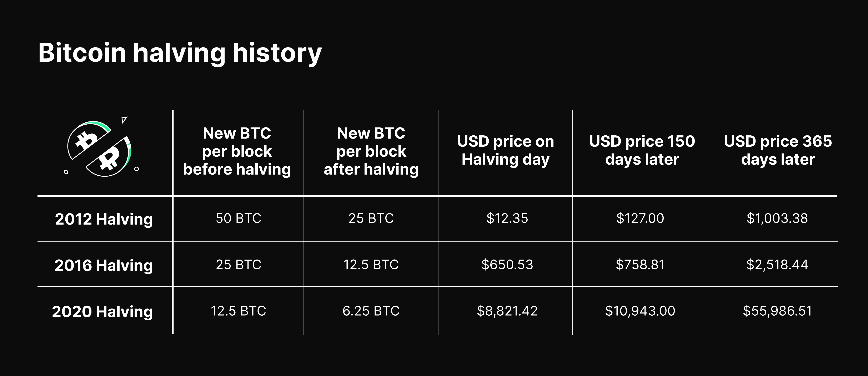Click the "USD price 365 days later" header

[x=778, y=150]
